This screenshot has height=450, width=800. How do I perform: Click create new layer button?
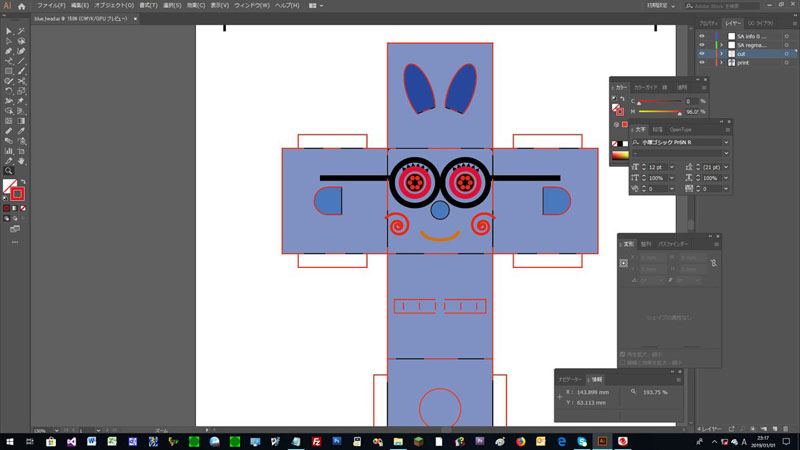point(774,429)
